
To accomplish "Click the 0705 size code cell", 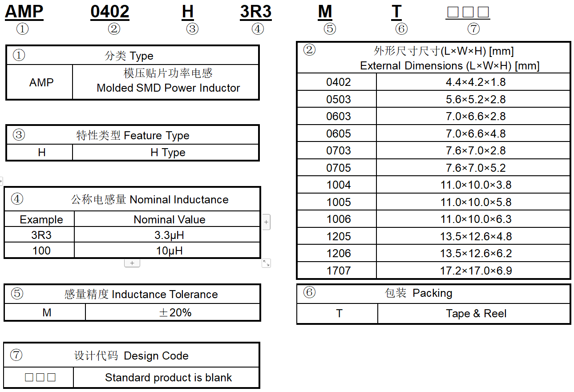I will click(338, 168).
